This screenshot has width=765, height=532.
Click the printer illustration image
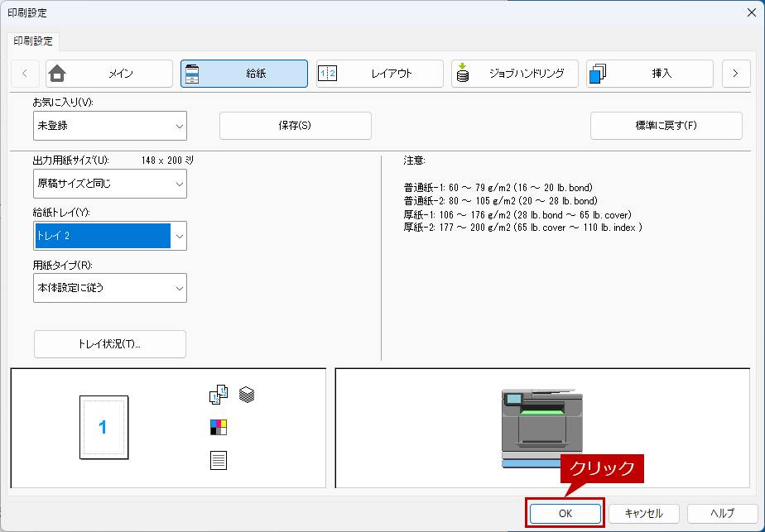[x=541, y=428]
